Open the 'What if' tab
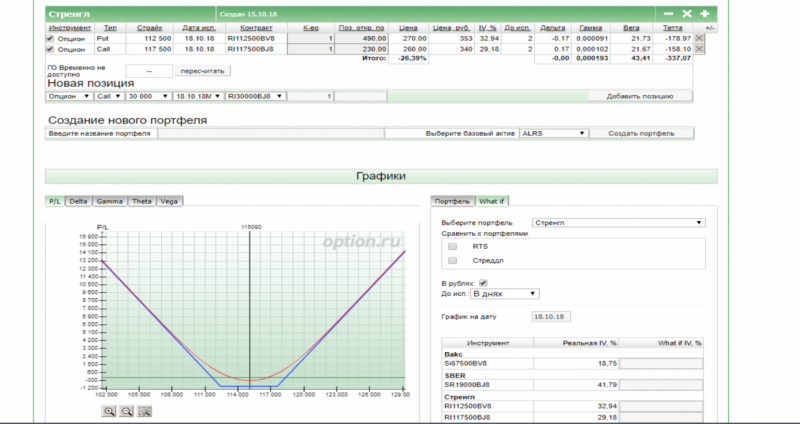The image size is (800, 424). [x=491, y=201]
